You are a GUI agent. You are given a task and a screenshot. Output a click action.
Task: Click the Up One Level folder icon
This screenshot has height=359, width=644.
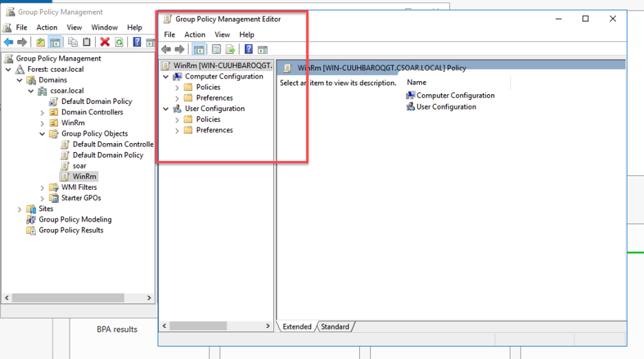pyautogui.click(x=41, y=43)
